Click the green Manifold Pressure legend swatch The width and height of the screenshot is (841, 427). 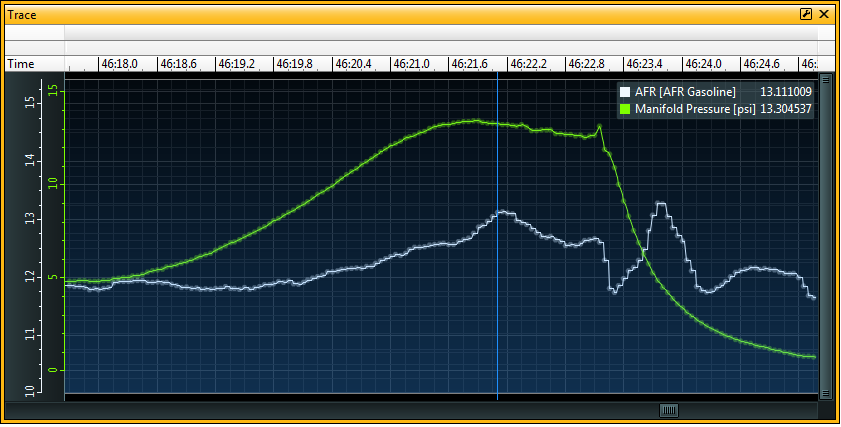625,108
